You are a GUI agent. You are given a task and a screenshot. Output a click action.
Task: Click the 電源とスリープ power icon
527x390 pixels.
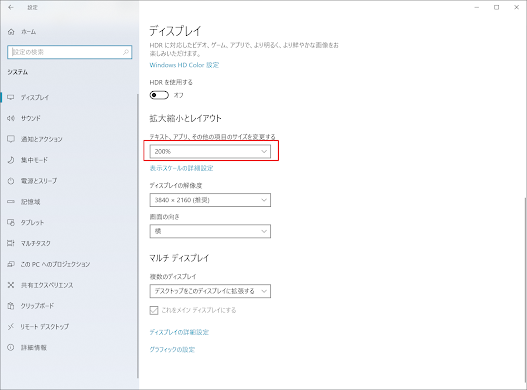pos(11,181)
